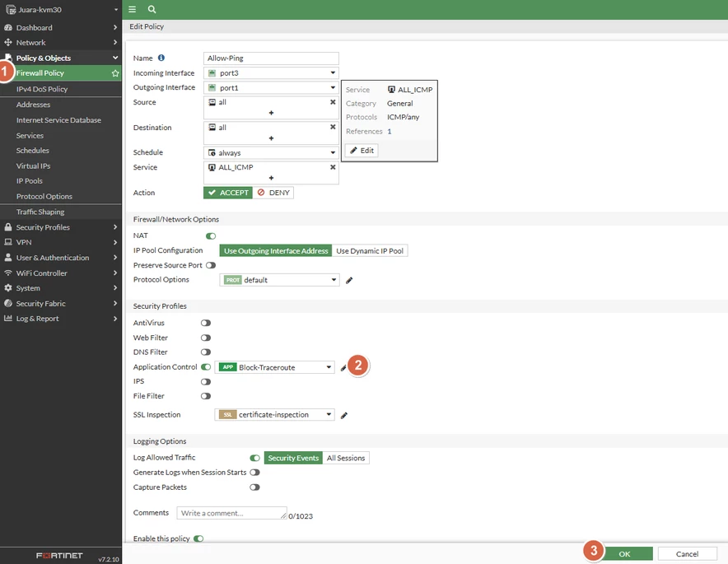Open Incoming Interface port3 dropdown
The height and width of the screenshot is (564, 728).
[x=271, y=73]
